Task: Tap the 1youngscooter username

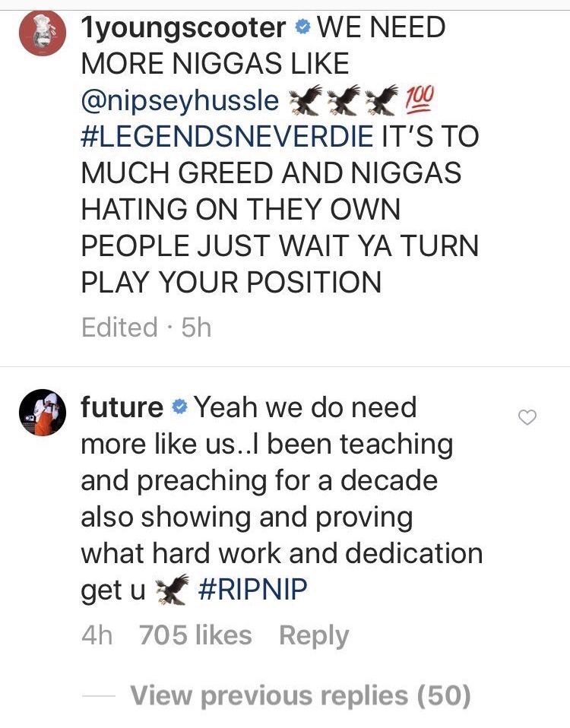Action: (183, 28)
